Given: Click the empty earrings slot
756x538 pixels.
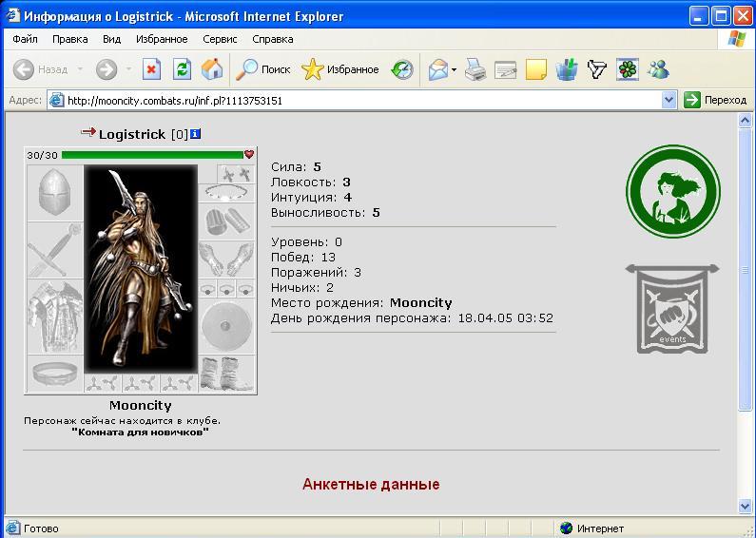Looking at the screenshot, I should click(x=236, y=174).
